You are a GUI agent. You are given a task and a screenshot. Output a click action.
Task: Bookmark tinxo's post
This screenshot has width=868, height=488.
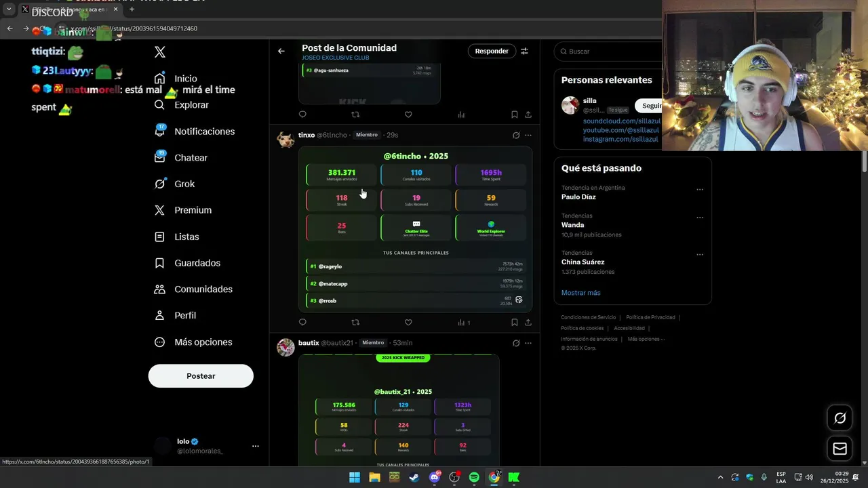515,323
